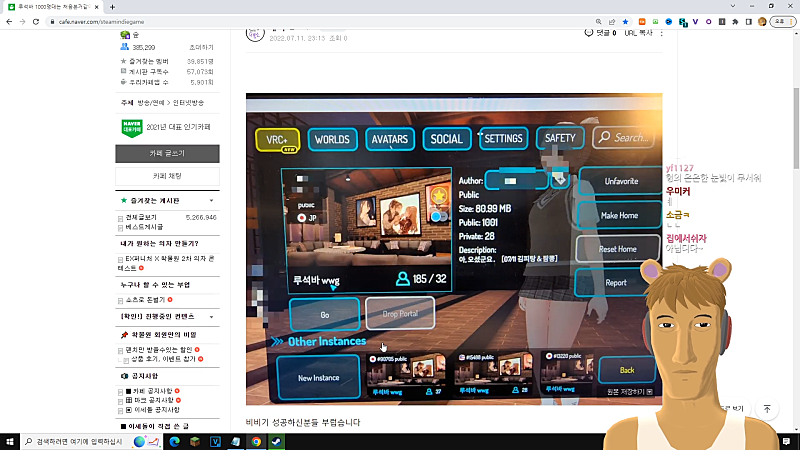Share this page via share icon
Screen dimensions: 800x450
(x=612, y=22)
